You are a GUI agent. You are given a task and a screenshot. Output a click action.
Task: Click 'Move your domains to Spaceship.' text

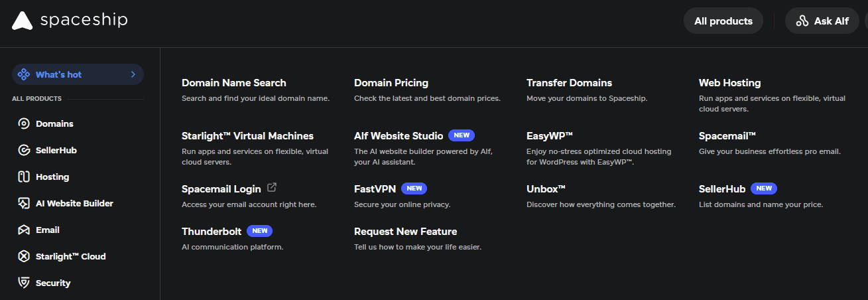pyautogui.click(x=587, y=98)
